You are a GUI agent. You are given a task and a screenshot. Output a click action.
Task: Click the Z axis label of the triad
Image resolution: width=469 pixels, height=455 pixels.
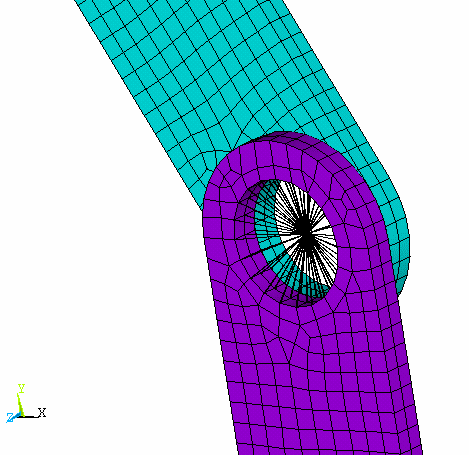10,418
